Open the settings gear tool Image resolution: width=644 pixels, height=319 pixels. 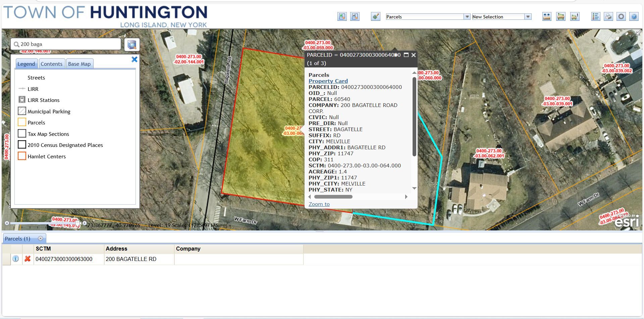click(x=621, y=16)
